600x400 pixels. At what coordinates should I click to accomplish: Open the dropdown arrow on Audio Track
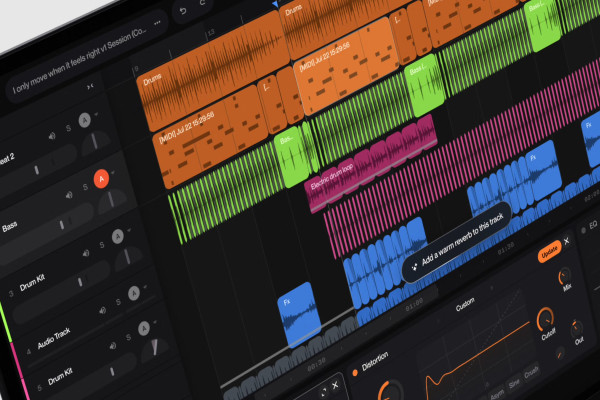click(145, 287)
